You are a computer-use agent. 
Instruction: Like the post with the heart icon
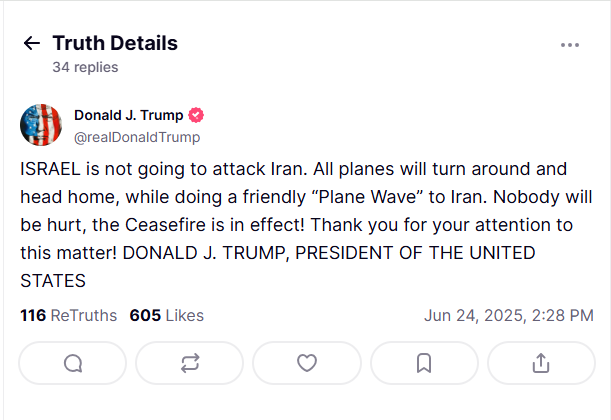307,364
